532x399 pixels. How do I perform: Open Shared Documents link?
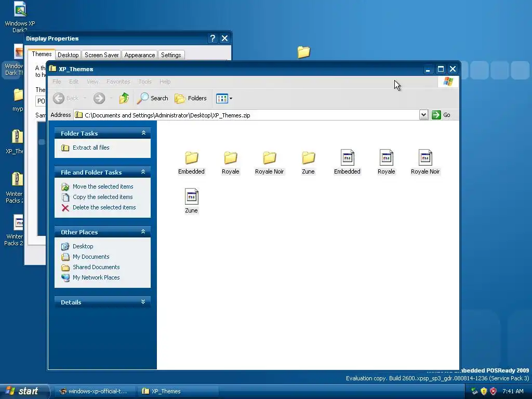click(96, 267)
